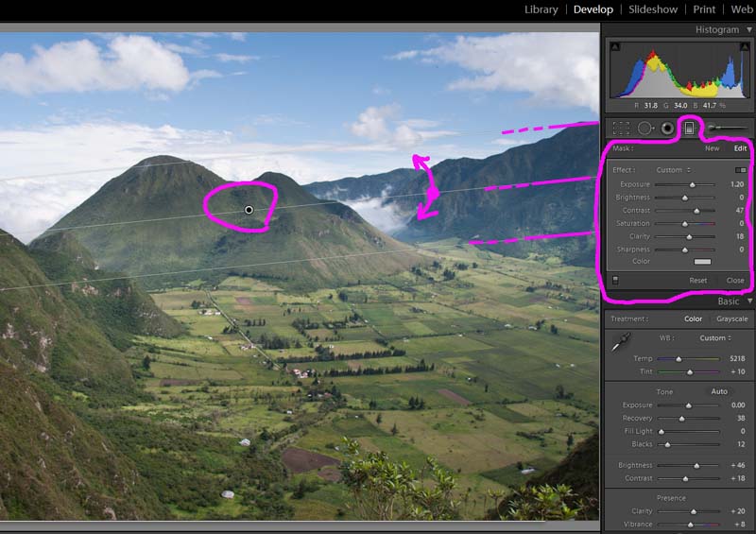
Task: Click Basic Exposure value 0.00
Action: [738, 405]
